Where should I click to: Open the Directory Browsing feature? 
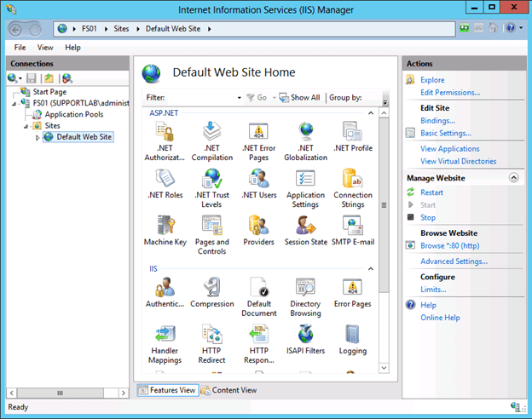305,297
